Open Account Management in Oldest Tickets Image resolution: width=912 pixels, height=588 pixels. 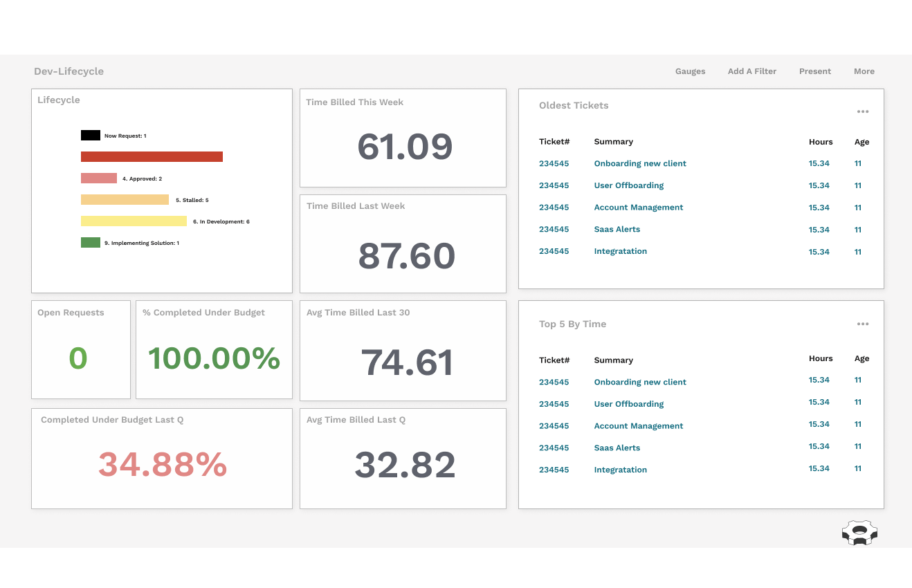pos(638,207)
